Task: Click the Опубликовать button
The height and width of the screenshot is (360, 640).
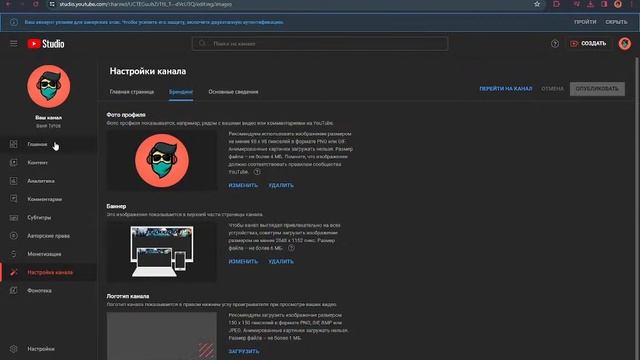Action: point(597,89)
